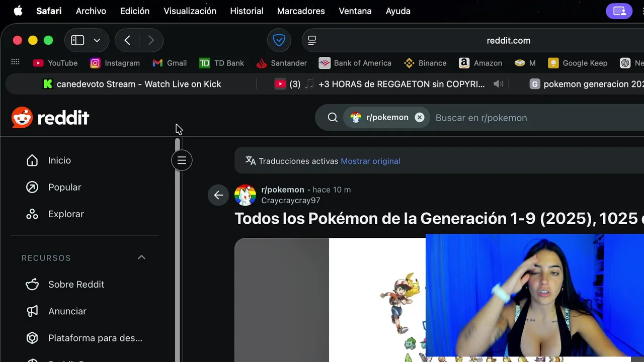Open the Safari menu

49,11
